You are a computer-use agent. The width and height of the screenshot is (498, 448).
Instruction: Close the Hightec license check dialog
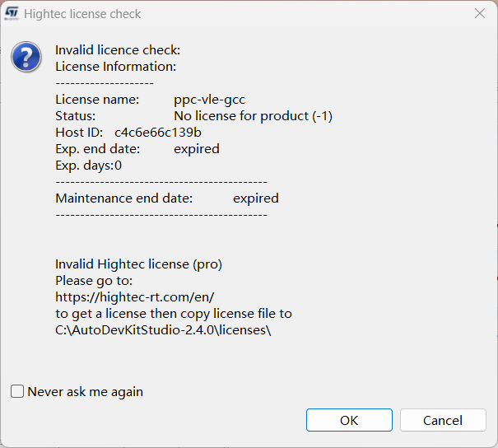pyautogui.click(x=480, y=14)
